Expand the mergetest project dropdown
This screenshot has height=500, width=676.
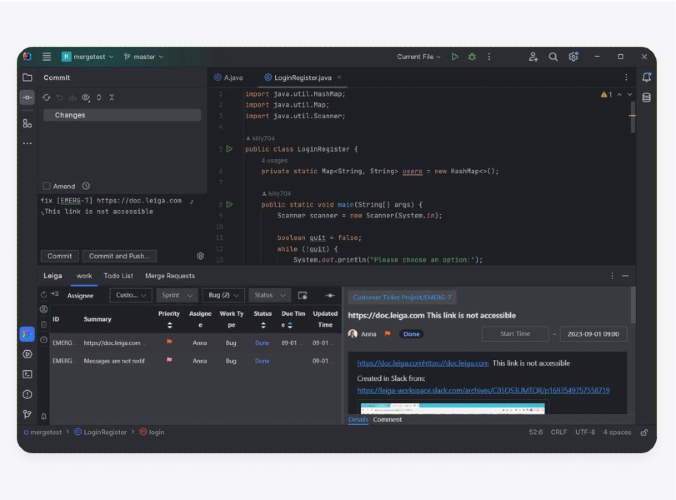(x=88, y=56)
